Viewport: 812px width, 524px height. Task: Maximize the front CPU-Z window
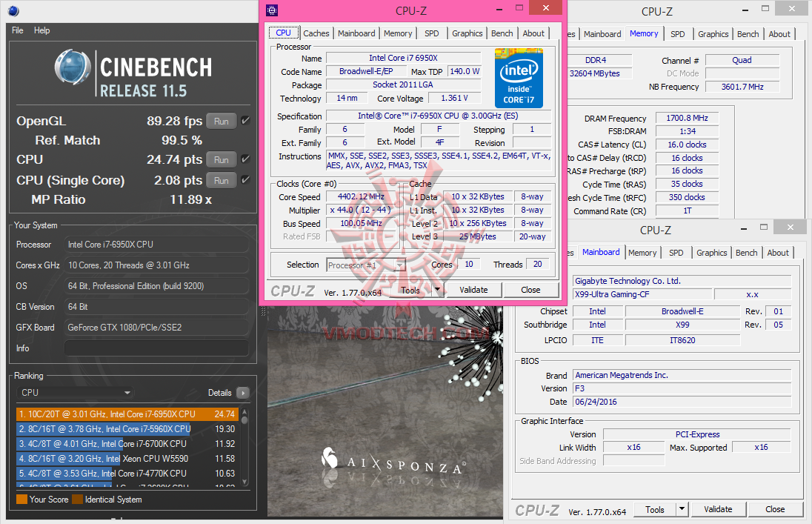pos(519,7)
